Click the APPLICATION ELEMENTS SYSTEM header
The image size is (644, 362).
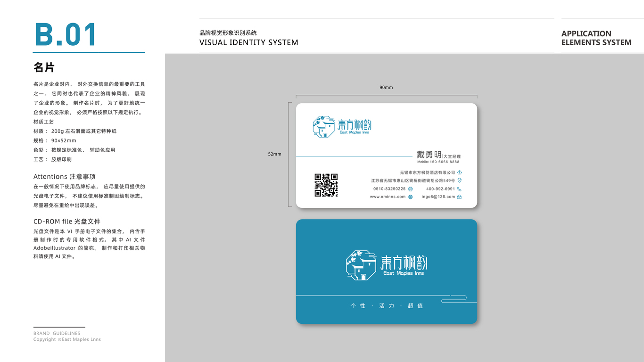coord(596,38)
